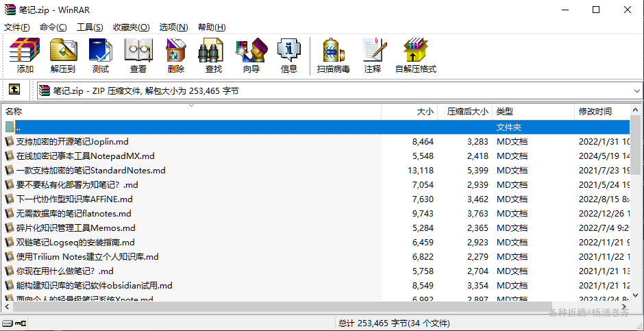
Task: Open the Comment (注释) tool
Action: (373, 56)
